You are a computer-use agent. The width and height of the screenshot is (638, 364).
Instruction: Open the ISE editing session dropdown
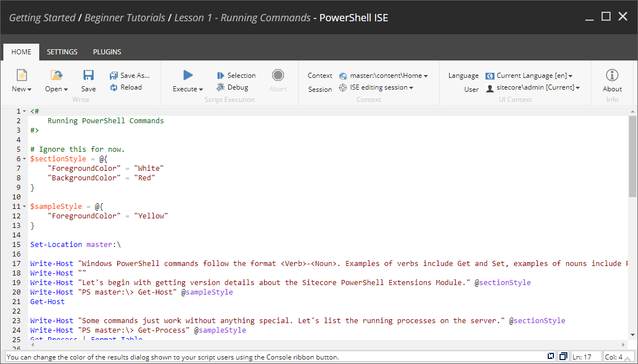point(376,88)
